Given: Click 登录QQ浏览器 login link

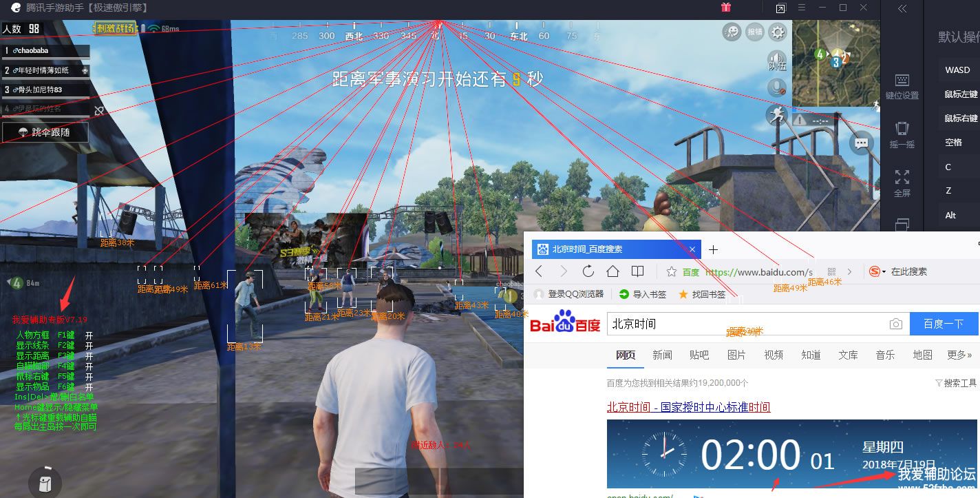Looking at the screenshot, I should click(x=569, y=294).
